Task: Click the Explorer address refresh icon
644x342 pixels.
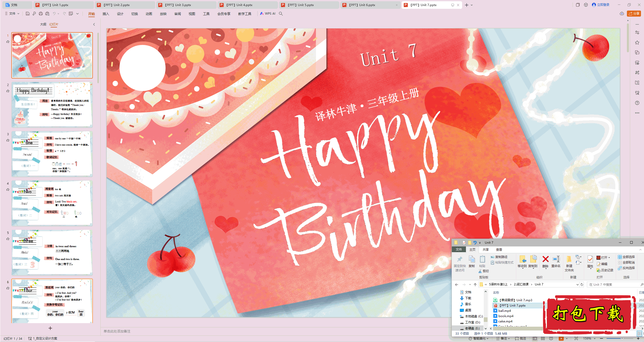Action: point(582,284)
